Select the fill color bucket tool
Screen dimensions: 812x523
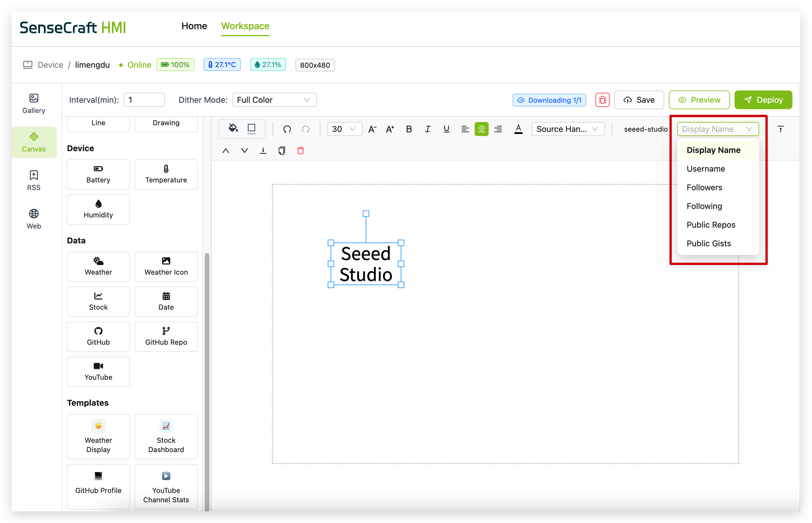[233, 128]
